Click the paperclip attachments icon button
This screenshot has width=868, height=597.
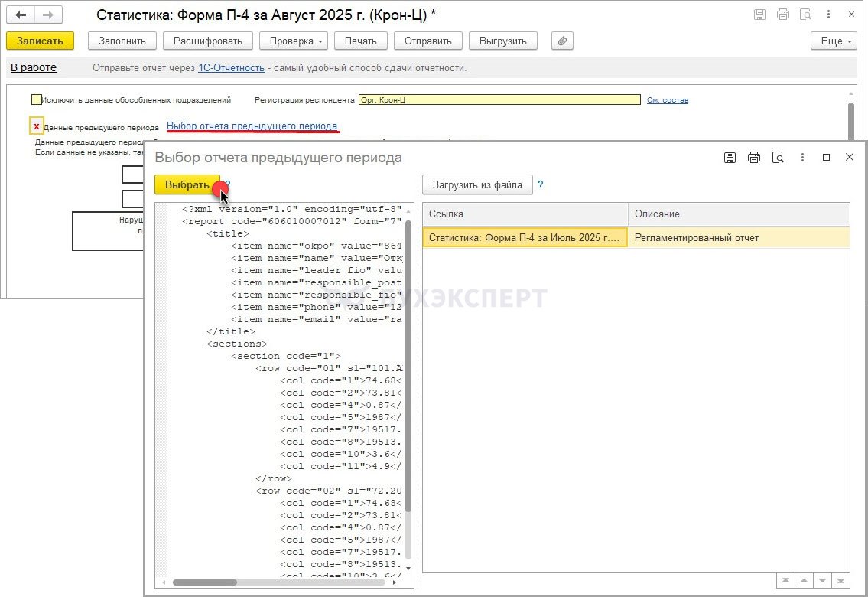click(x=562, y=41)
